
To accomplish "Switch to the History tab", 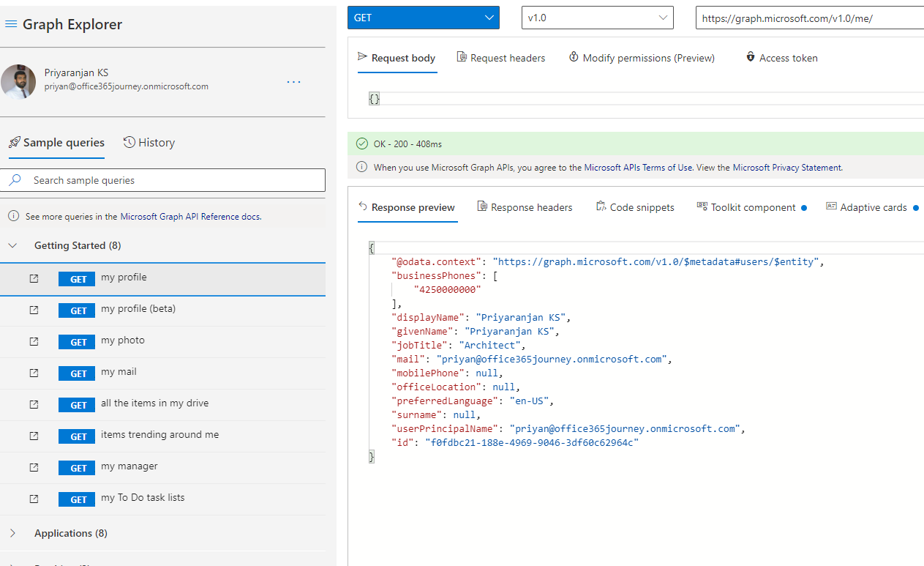I will tap(149, 143).
